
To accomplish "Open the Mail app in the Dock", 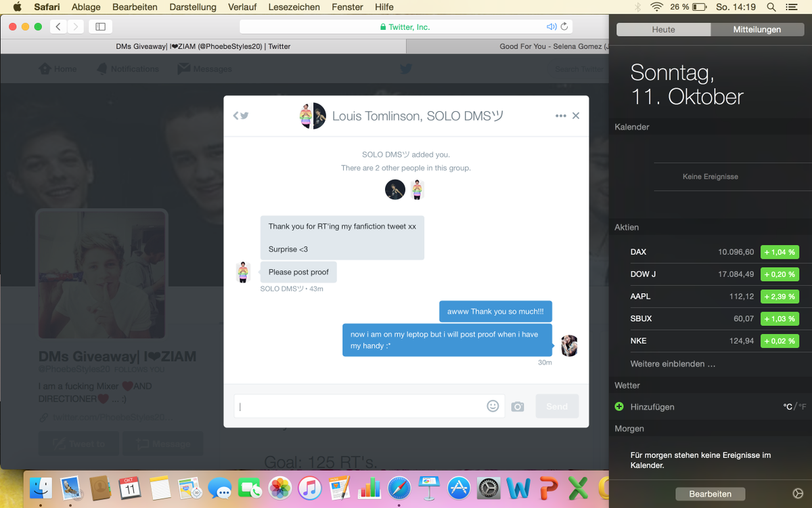I will [x=71, y=488].
